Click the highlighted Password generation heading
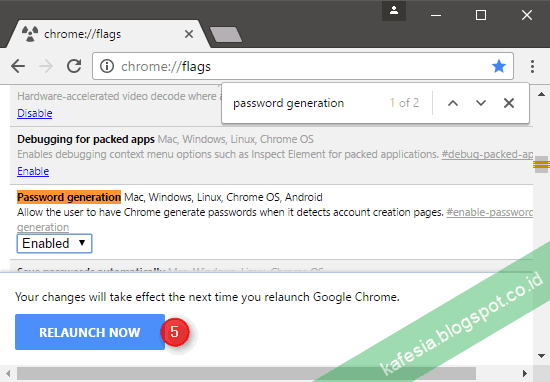 69,197
